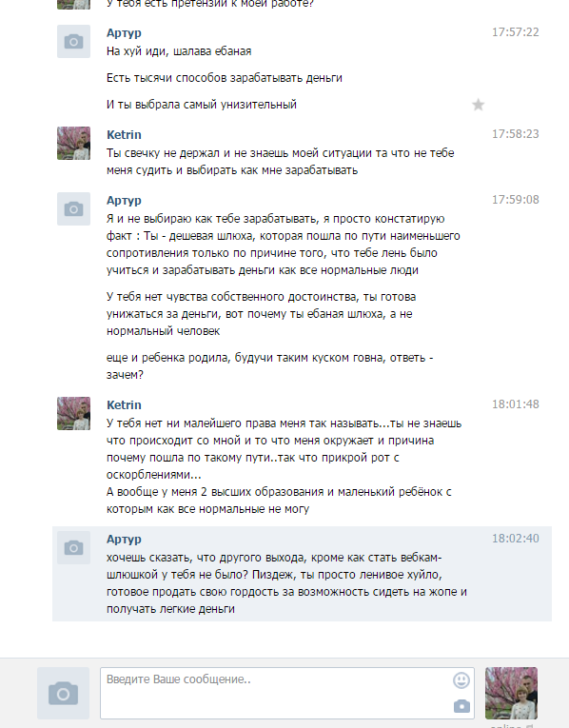Attach a photo with small camera icon

coord(461,706)
